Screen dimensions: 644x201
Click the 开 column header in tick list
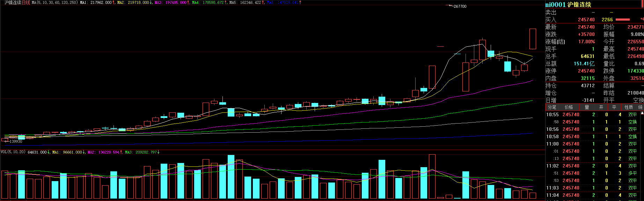pyautogui.click(x=601, y=107)
